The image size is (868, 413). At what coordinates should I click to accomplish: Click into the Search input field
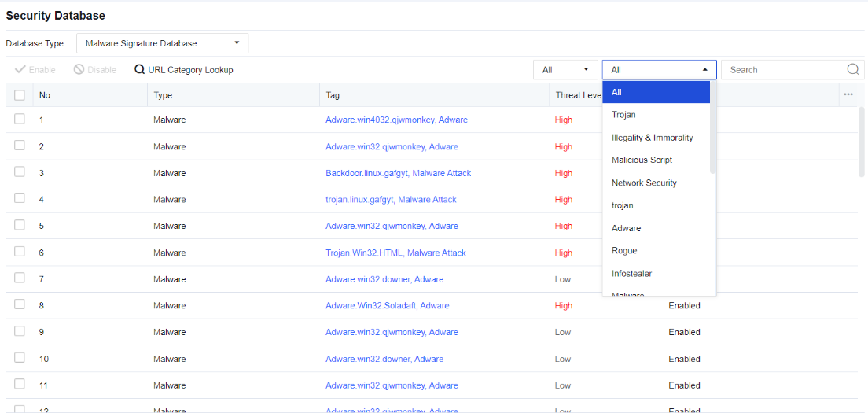pos(783,70)
